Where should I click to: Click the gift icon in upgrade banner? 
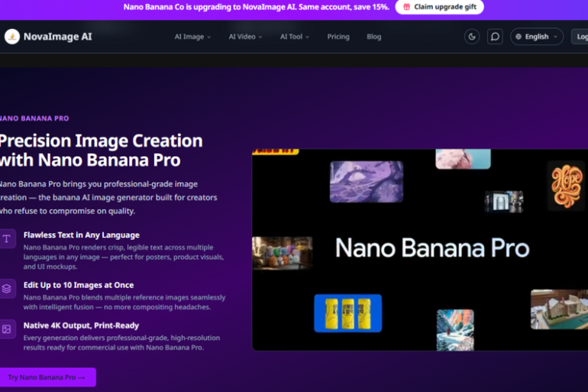pos(406,7)
